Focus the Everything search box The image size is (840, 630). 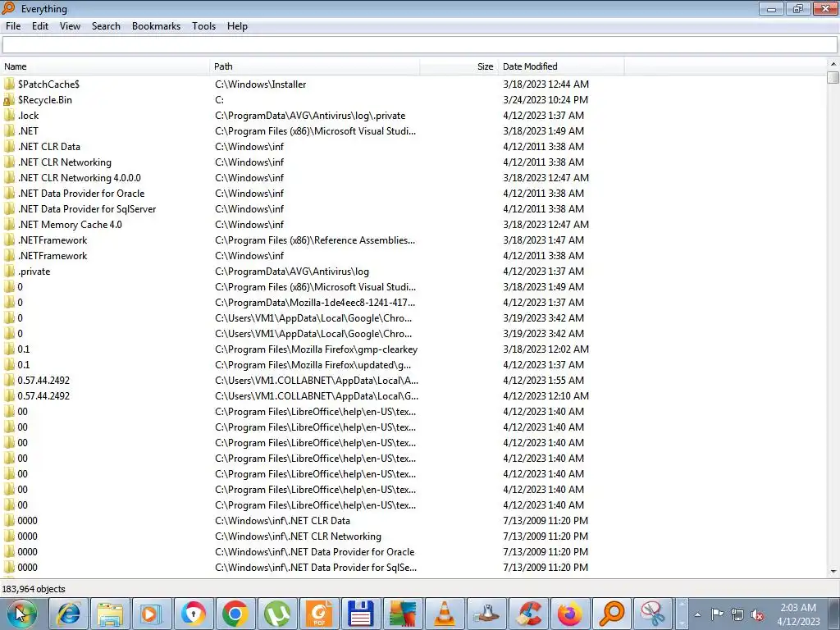pyautogui.click(x=419, y=45)
